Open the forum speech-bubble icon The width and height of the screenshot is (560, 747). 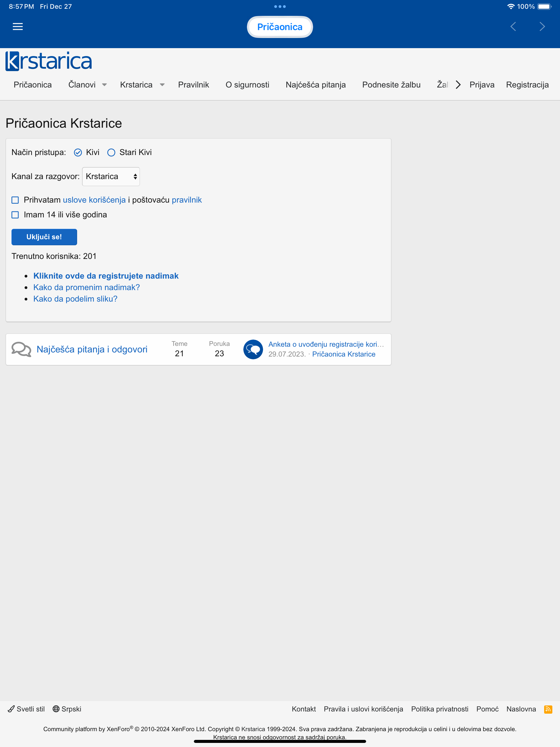coord(21,349)
